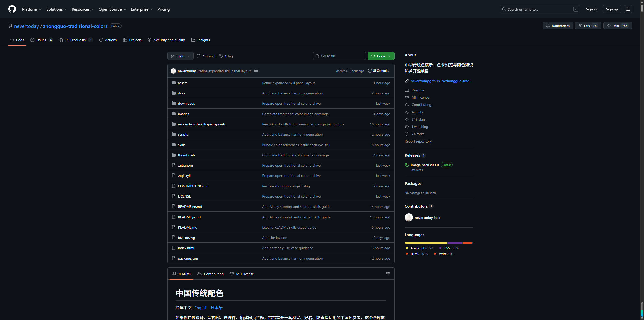644x320 pixels.
Task: Open the English README link
Action: coord(201,308)
